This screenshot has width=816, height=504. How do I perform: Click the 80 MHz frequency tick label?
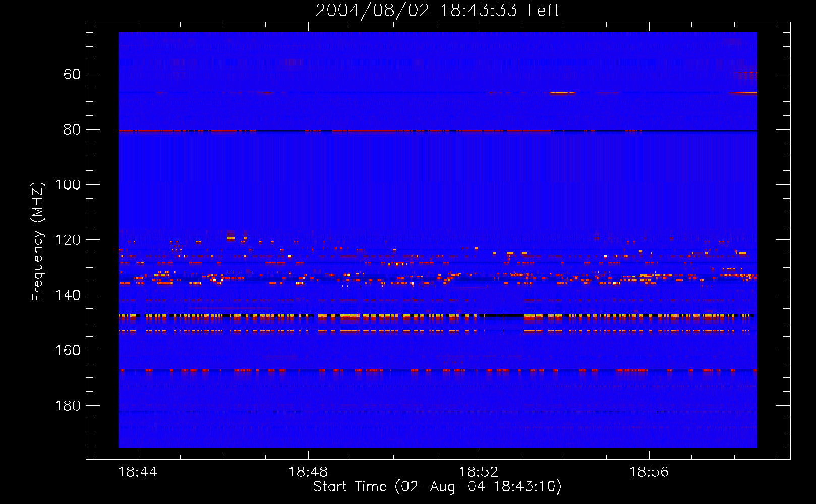coord(72,130)
